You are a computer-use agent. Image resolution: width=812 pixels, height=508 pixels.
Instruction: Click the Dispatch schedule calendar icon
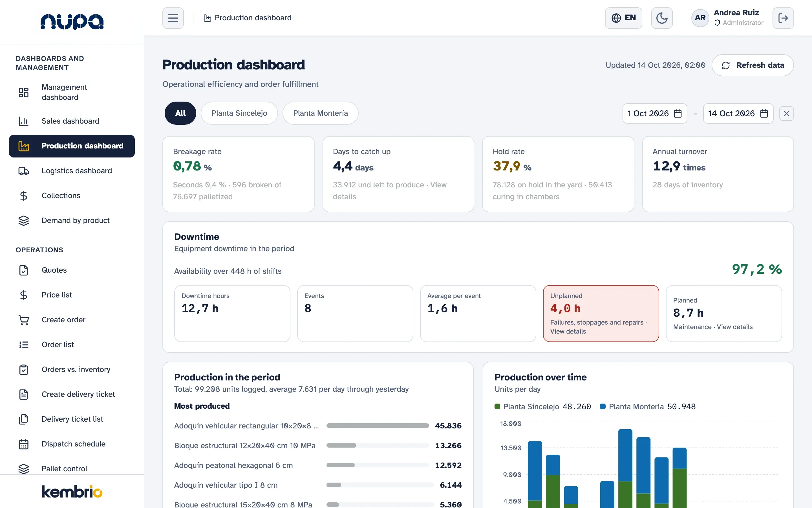click(x=23, y=444)
